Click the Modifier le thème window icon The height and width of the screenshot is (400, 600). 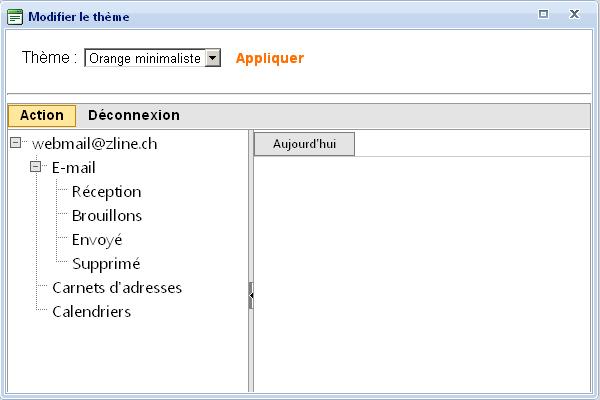(15, 16)
